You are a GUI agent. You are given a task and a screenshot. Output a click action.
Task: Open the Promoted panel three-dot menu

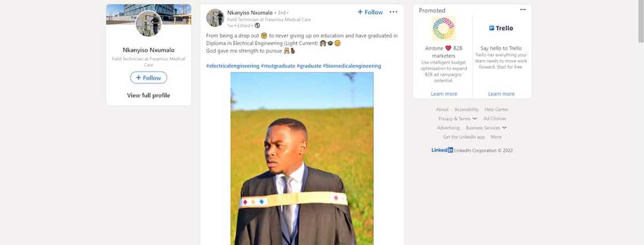[523, 10]
